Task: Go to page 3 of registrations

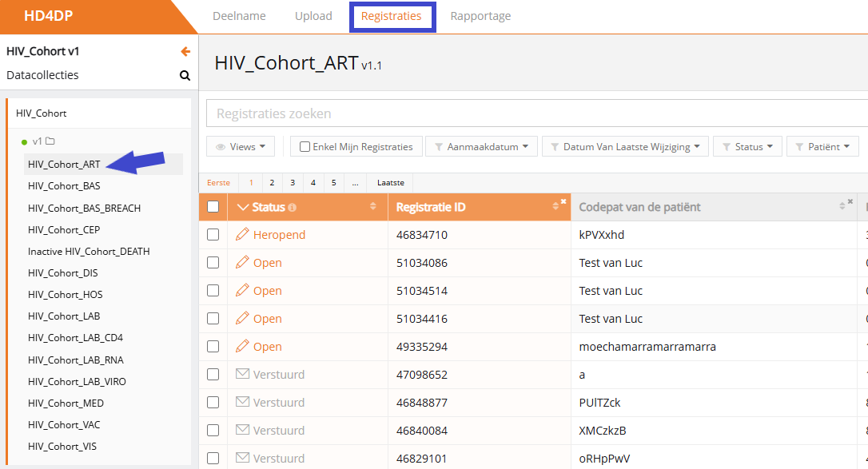Action: click(x=293, y=183)
